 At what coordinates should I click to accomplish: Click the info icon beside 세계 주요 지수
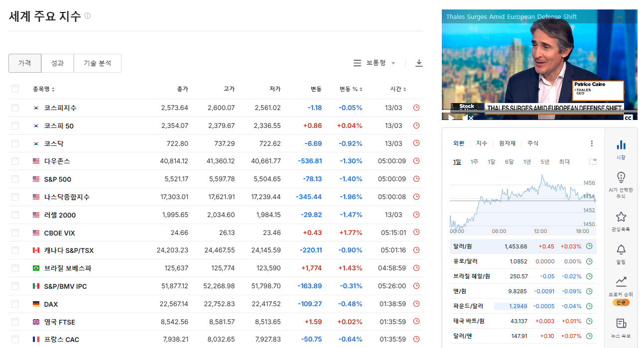tap(88, 16)
